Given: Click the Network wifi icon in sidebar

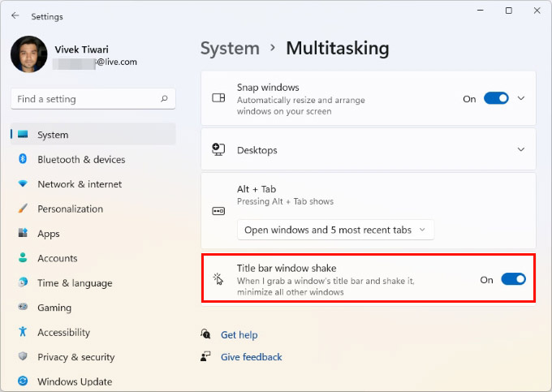Looking at the screenshot, I should click(x=23, y=183).
